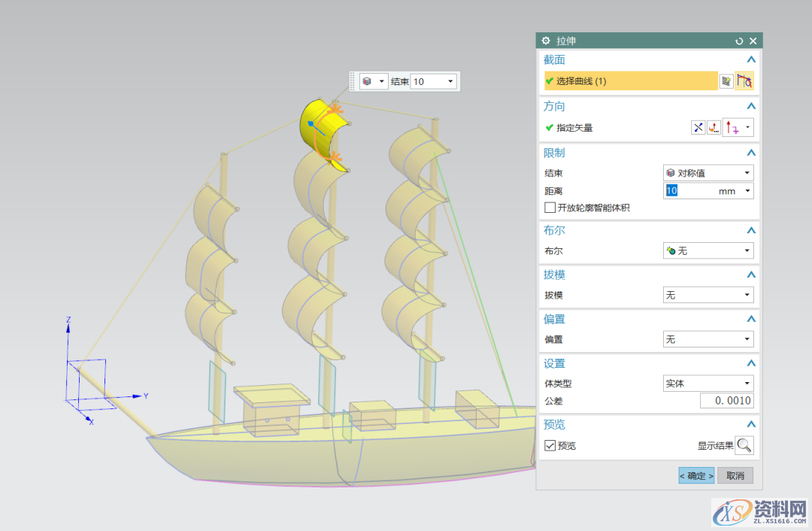Viewport: 812px width, 531px height.
Task: Click the 取消 button
Action: click(735, 475)
